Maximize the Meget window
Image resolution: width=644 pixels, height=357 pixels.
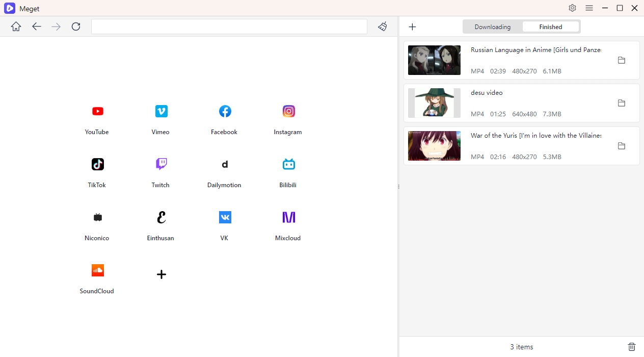[620, 8]
